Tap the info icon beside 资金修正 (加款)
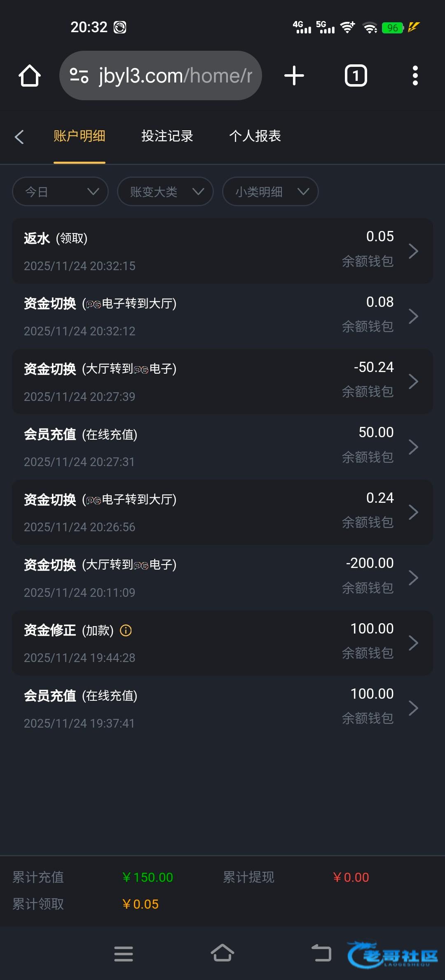This screenshot has width=445, height=980. click(126, 630)
